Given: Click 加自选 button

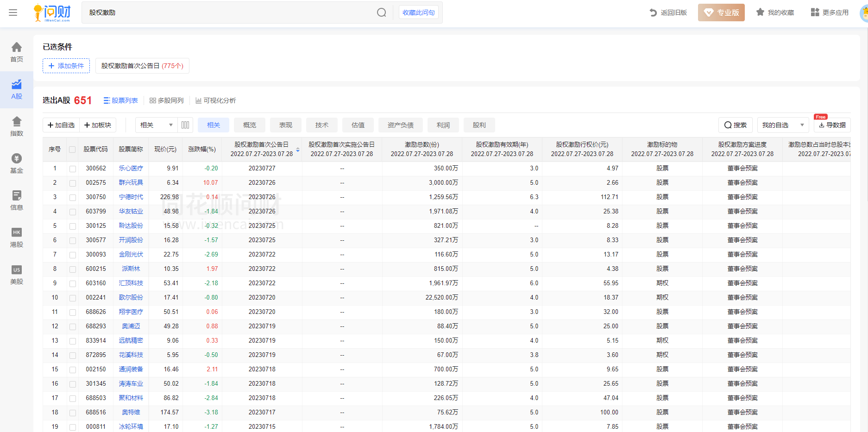Looking at the screenshot, I should point(61,125).
